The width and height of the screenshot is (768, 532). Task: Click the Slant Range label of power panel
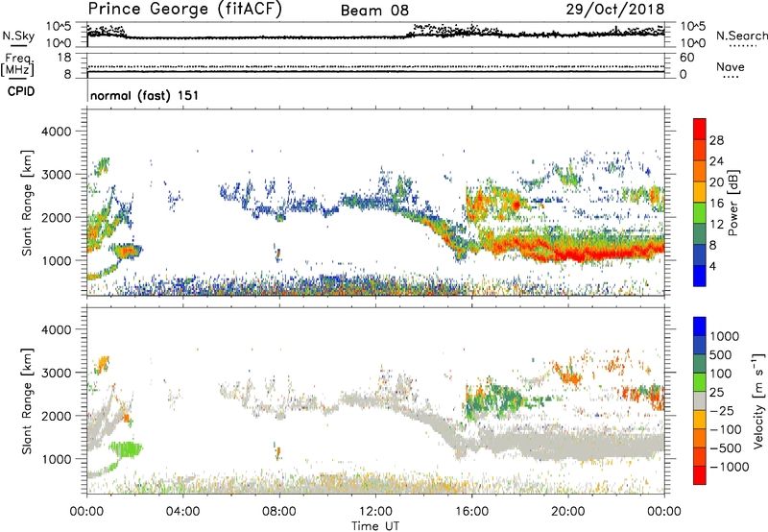pyautogui.click(x=27, y=203)
